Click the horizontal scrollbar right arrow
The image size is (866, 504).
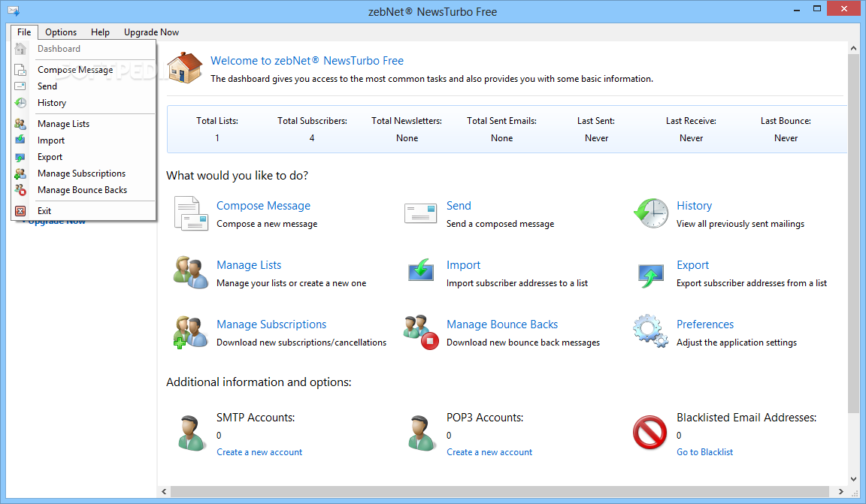[840, 491]
